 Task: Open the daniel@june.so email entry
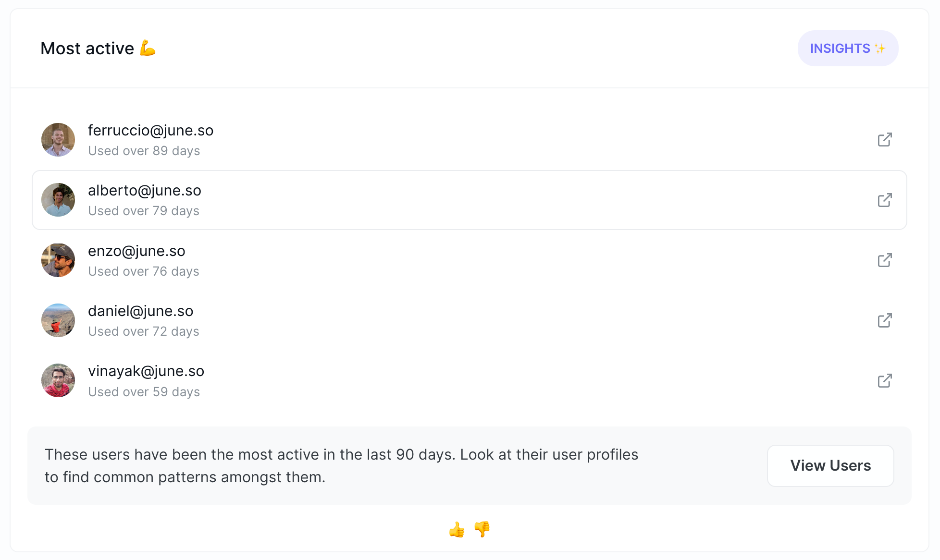tap(141, 311)
